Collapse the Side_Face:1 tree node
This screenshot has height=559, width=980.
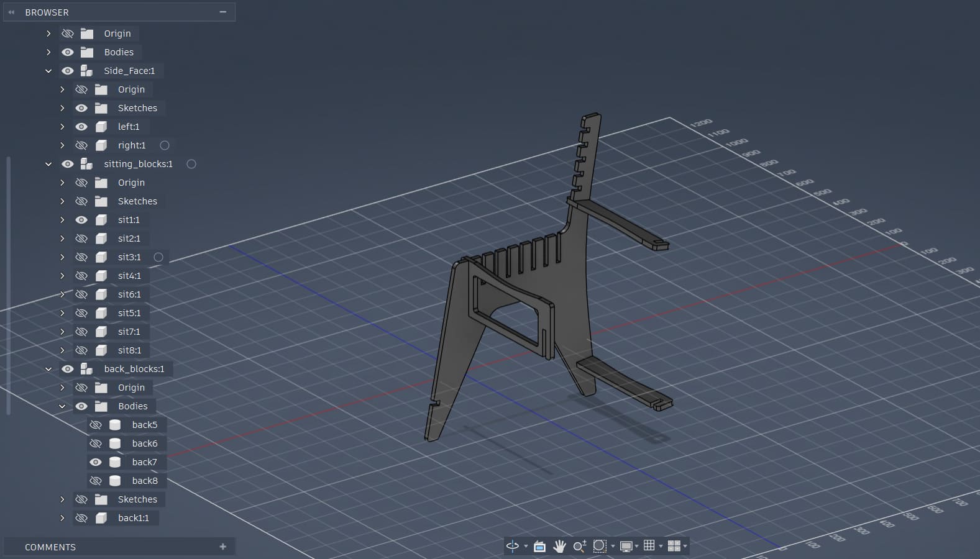click(x=48, y=71)
